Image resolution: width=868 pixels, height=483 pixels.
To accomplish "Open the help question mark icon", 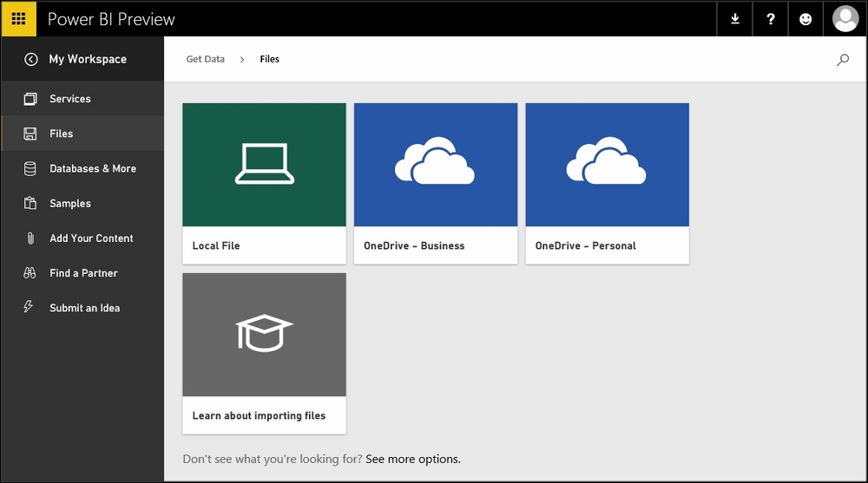I will click(771, 19).
